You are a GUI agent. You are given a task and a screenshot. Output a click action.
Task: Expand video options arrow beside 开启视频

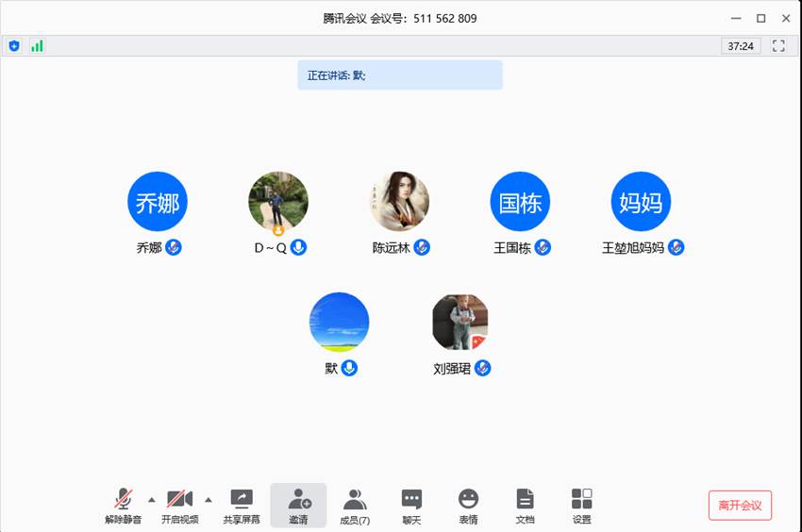(x=209, y=500)
